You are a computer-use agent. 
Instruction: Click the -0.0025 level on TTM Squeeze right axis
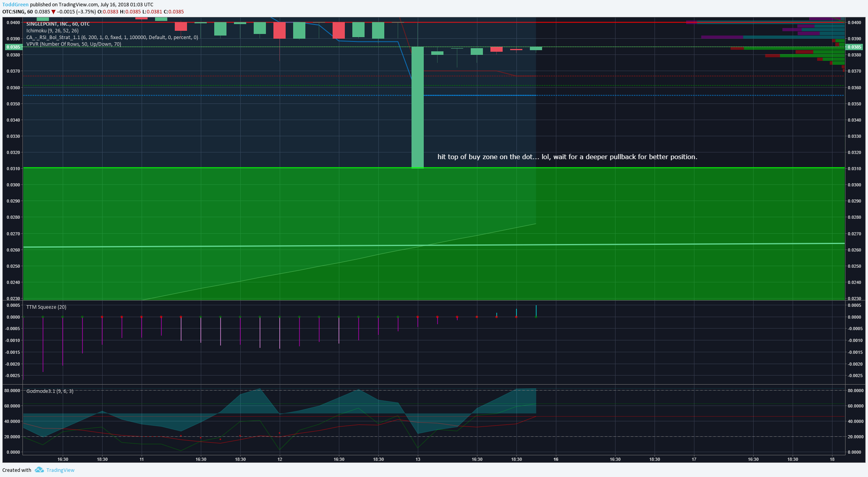pyautogui.click(x=855, y=376)
